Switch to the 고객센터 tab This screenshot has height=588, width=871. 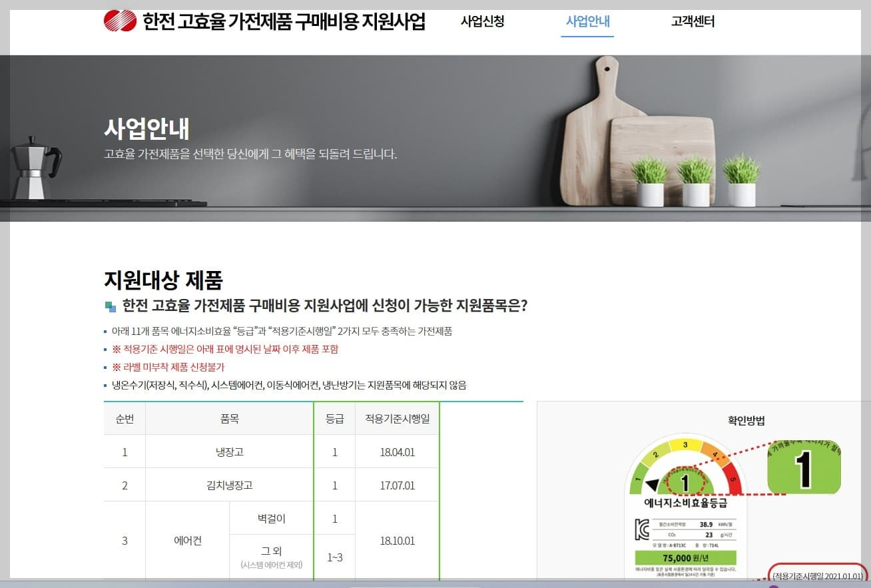(x=693, y=22)
